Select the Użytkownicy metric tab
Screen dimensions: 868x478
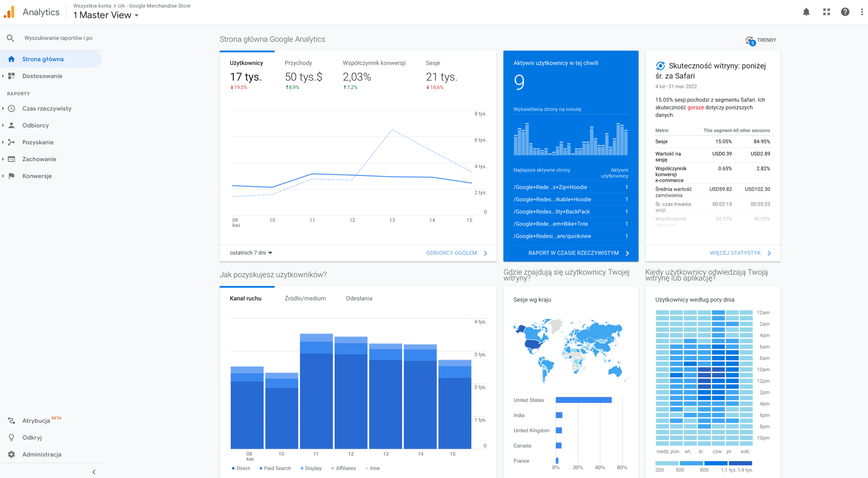[247, 75]
